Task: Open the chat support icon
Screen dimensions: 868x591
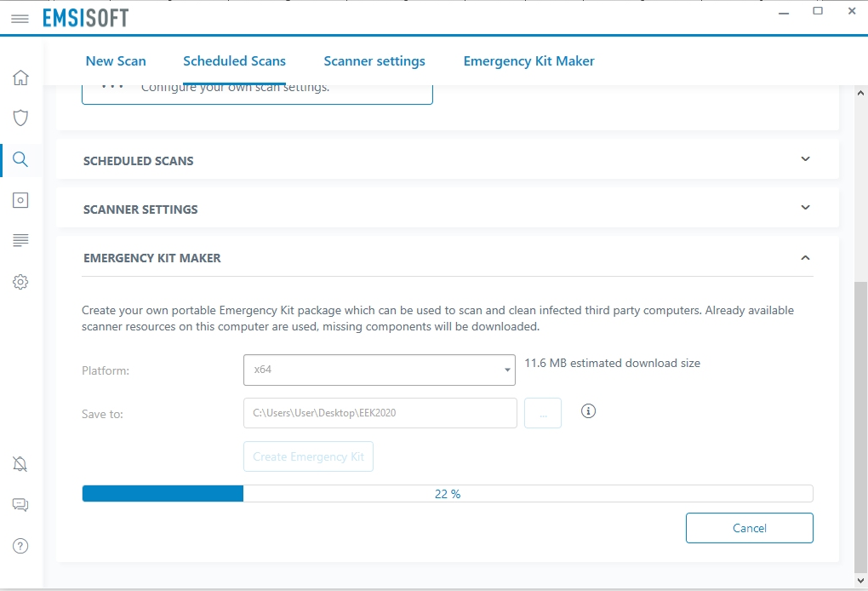Action: pyautogui.click(x=20, y=505)
